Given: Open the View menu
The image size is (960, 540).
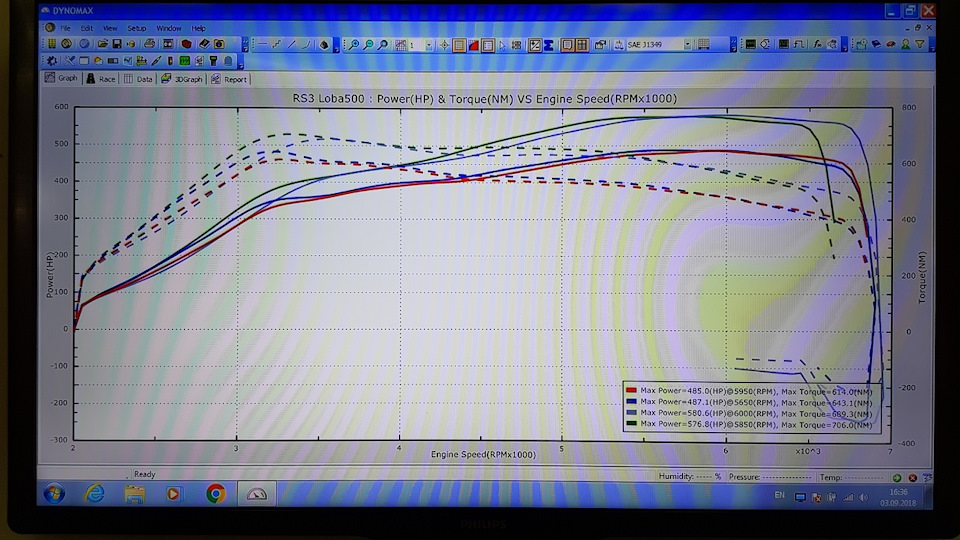Looking at the screenshot, I should [110, 28].
